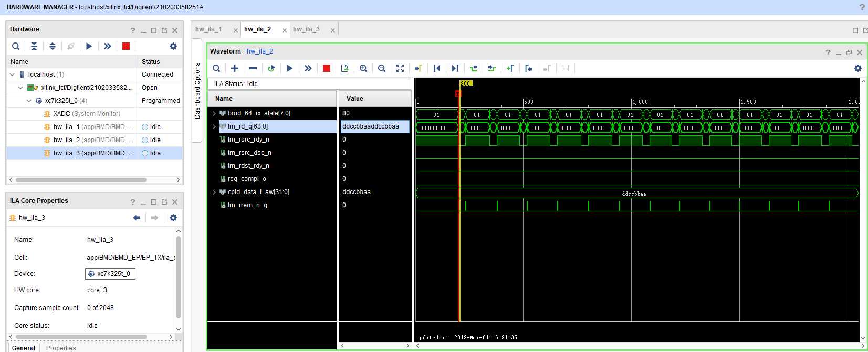Collapse the xc7k325t_0 device node

29,101
